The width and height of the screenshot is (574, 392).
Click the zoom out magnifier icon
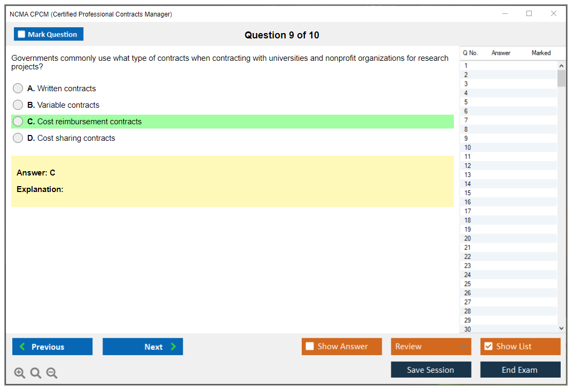52,373
